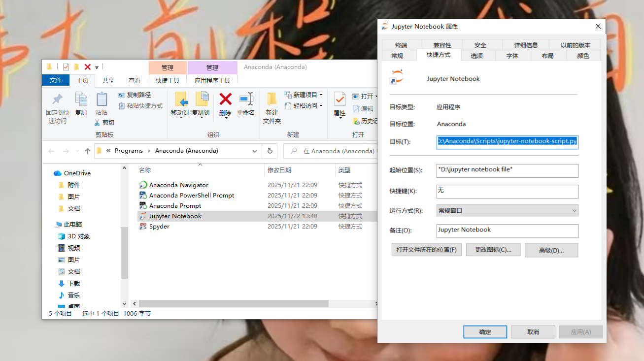The height and width of the screenshot is (361, 644).
Task: Click the Advanced (高级) button
Action: click(551, 250)
